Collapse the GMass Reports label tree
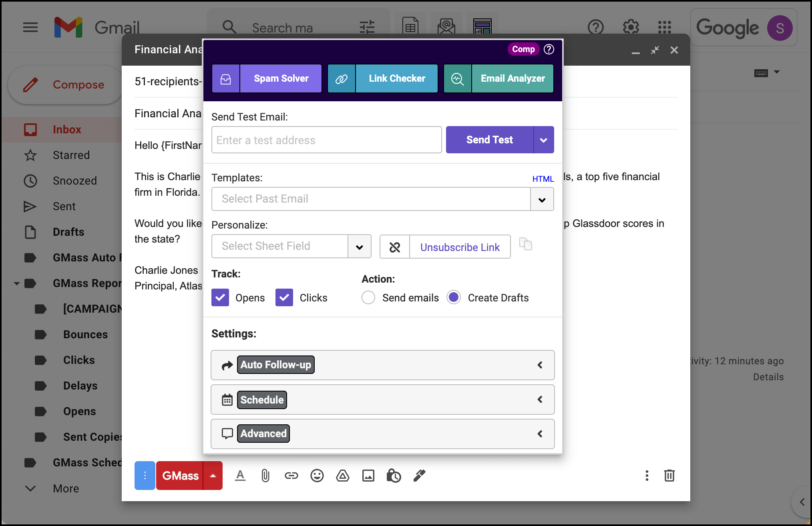Screen dimensions: 812x526 click(17, 283)
